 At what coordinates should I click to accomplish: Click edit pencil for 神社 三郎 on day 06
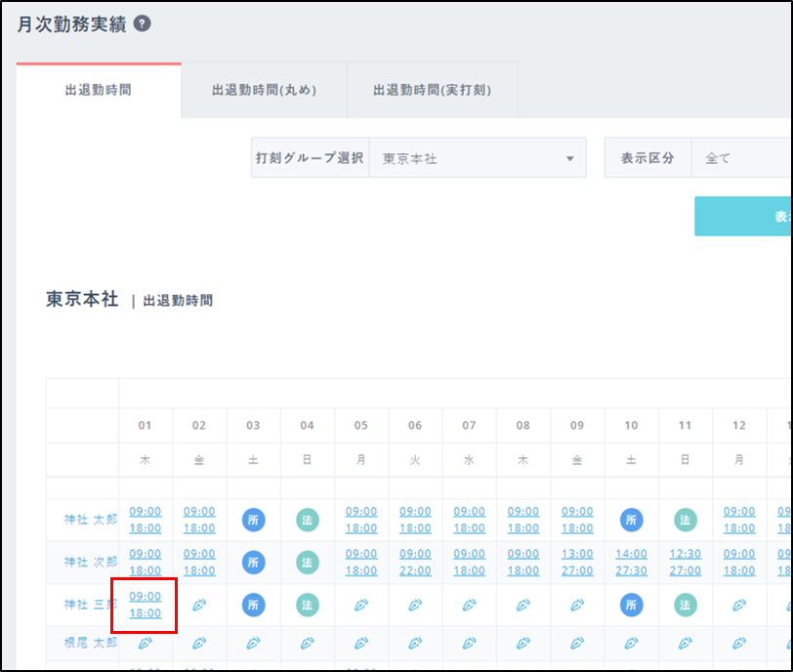[x=415, y=606]
